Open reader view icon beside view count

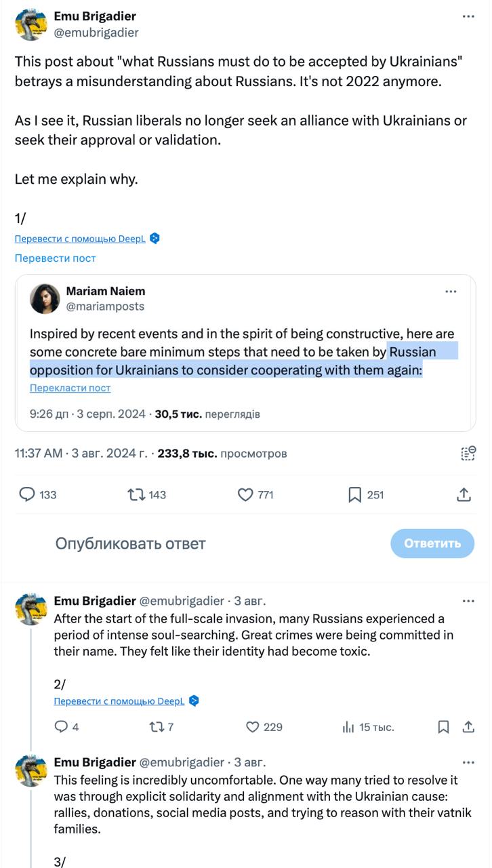point(468,453)
